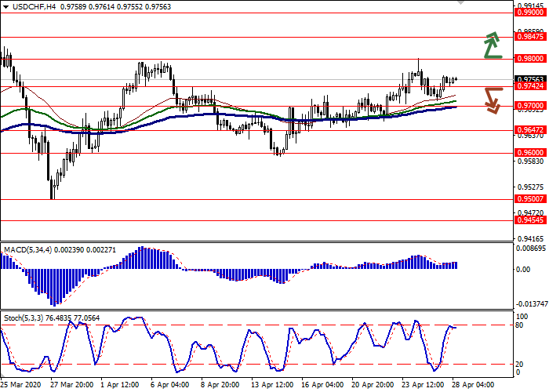Click the 25 Mar 2020 date label

[x=20, y=386]
